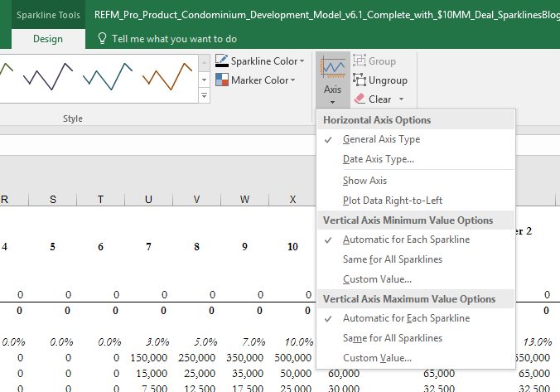This screenshot has width=560, height=392.
Task: Set maximum Custom Value...
Action: click(x=416, y=358)
